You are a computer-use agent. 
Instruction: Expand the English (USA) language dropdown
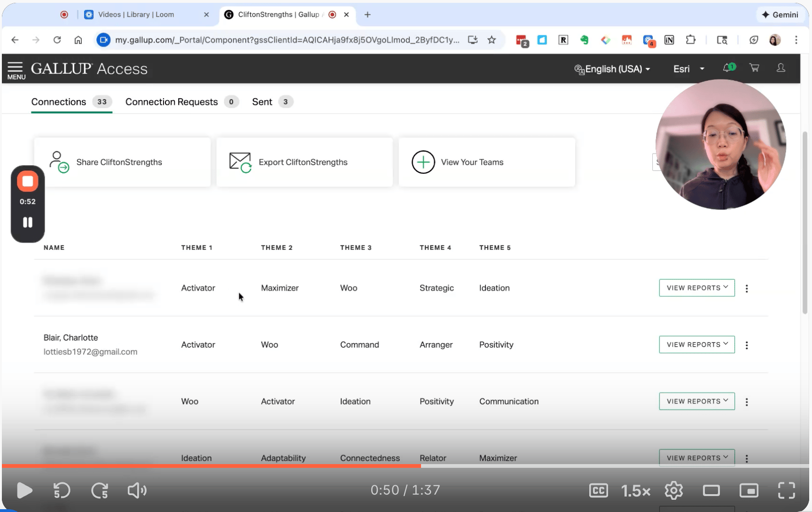[612, 69]
